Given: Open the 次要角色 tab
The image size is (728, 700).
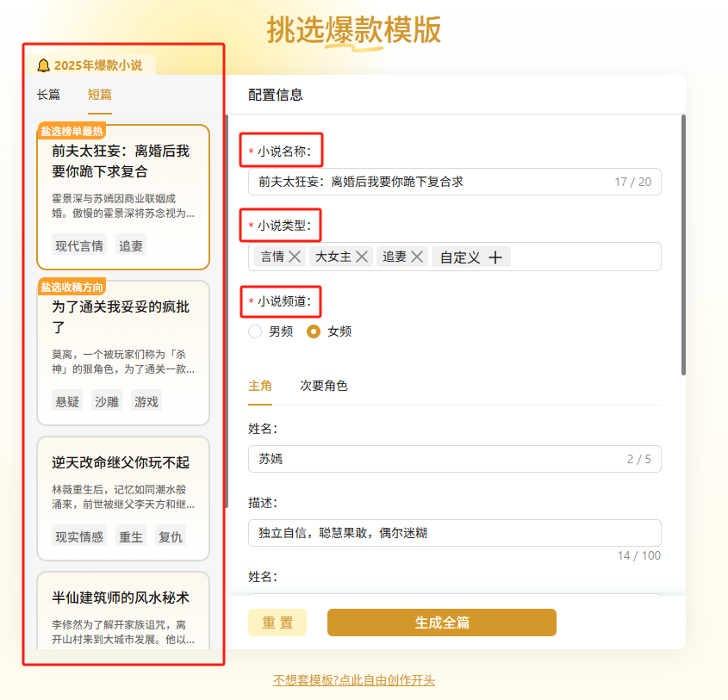Looking at the screenshot, I should pos(324,386).
